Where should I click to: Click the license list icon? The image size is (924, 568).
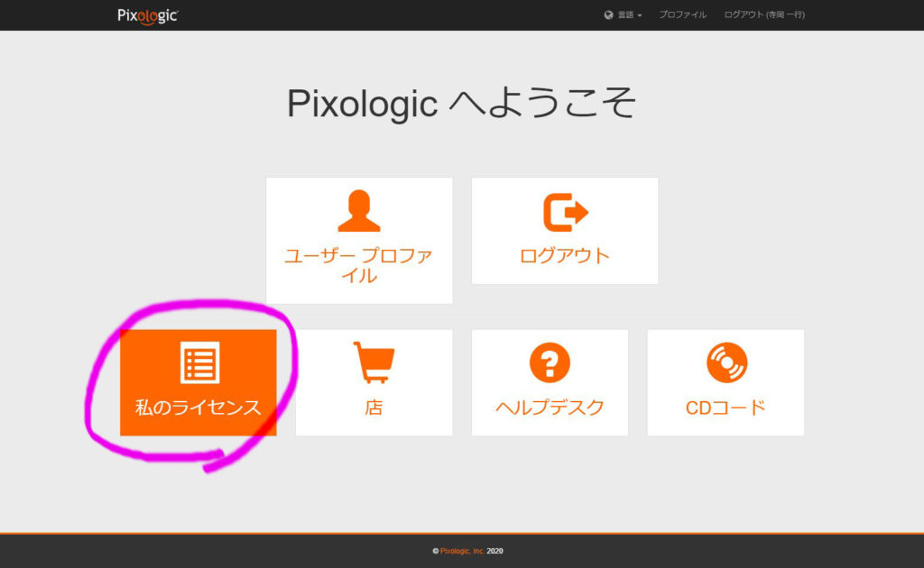point(199,362)
